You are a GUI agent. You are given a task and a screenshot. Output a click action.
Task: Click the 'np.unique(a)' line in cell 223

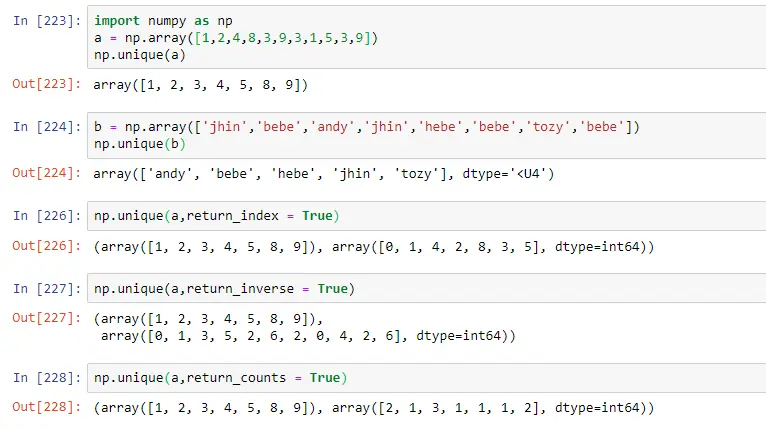[140, 55]
